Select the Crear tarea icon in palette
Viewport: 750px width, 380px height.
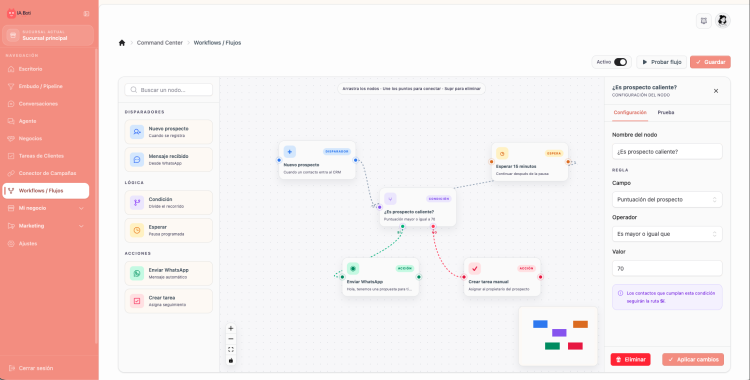tap(137, 301)
